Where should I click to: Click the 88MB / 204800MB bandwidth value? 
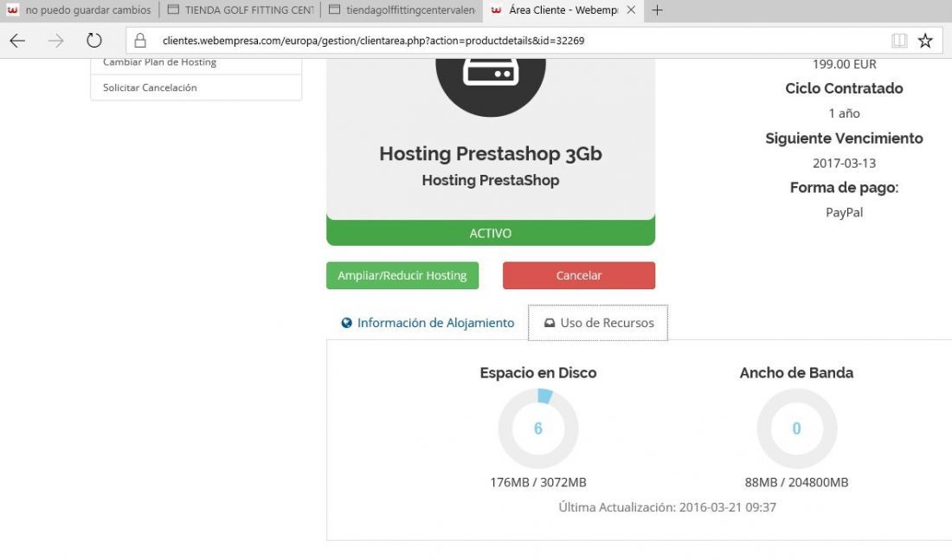(x=796, y=482)
